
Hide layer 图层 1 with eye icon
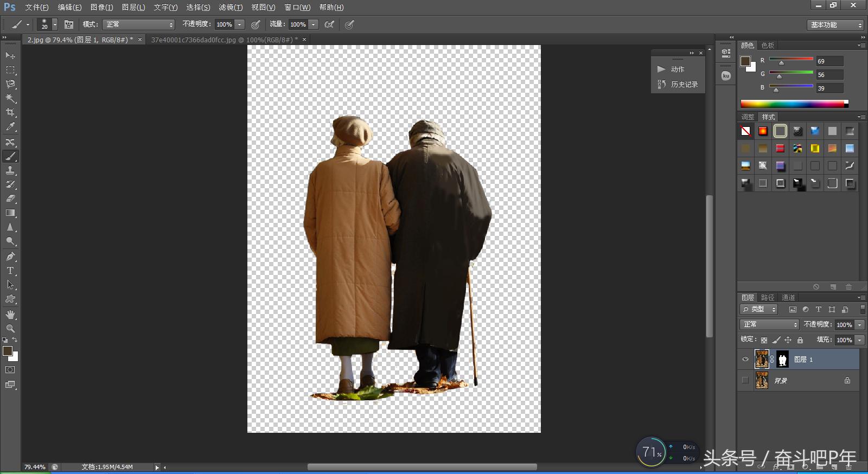[x=745, y=360]
